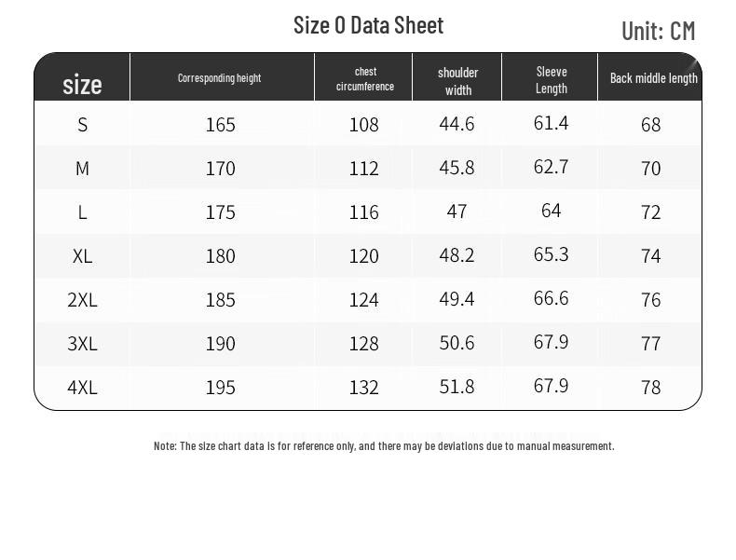Viewport: 736px width, 560px height.
Task: Click the 'shoulder width' column header
Action: [457, 81]
